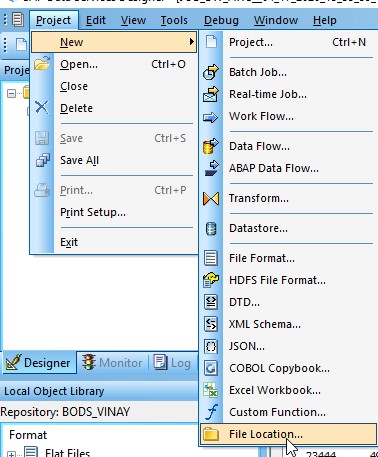Select Datastore... entry
Viewport: 378px width, 457px height.
288,228
